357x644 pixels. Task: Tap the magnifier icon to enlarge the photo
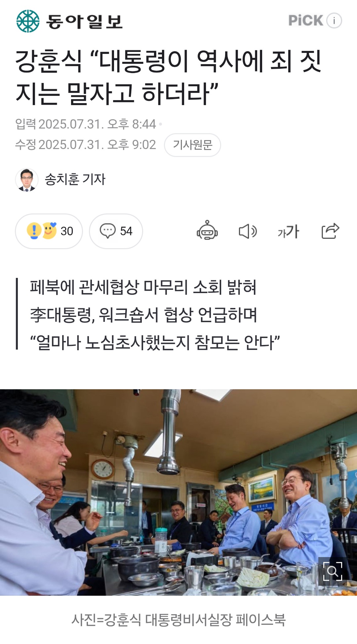(333, 571)
